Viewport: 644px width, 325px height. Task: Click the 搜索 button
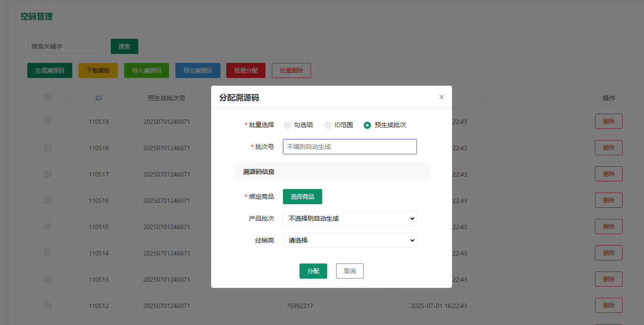(x=124, y=46)
